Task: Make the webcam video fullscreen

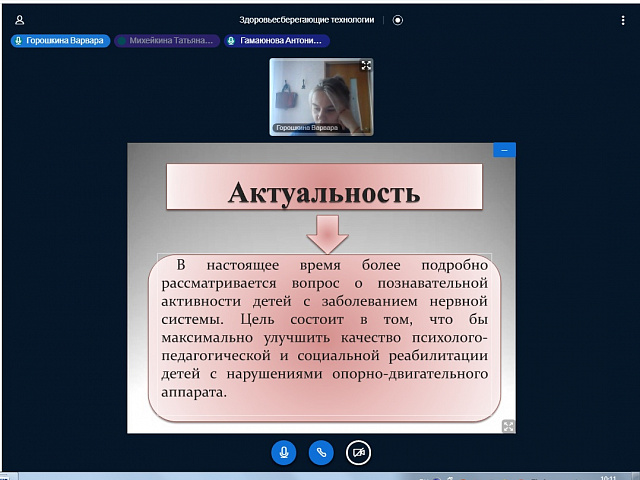Action: point(366,65)
